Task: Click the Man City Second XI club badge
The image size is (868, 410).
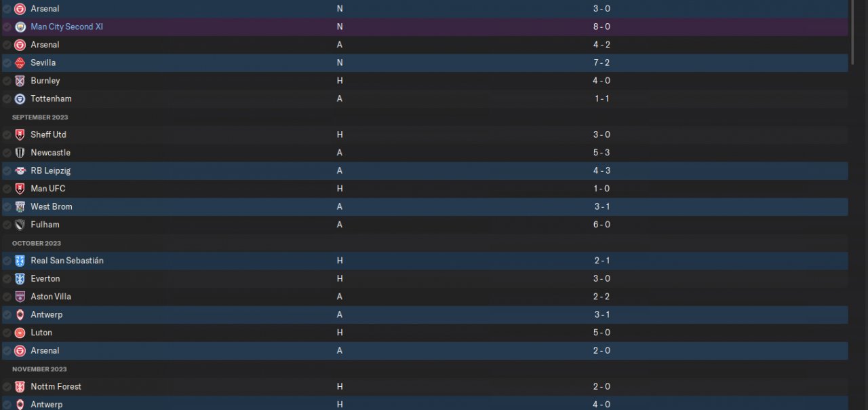Action: point(20,27)
